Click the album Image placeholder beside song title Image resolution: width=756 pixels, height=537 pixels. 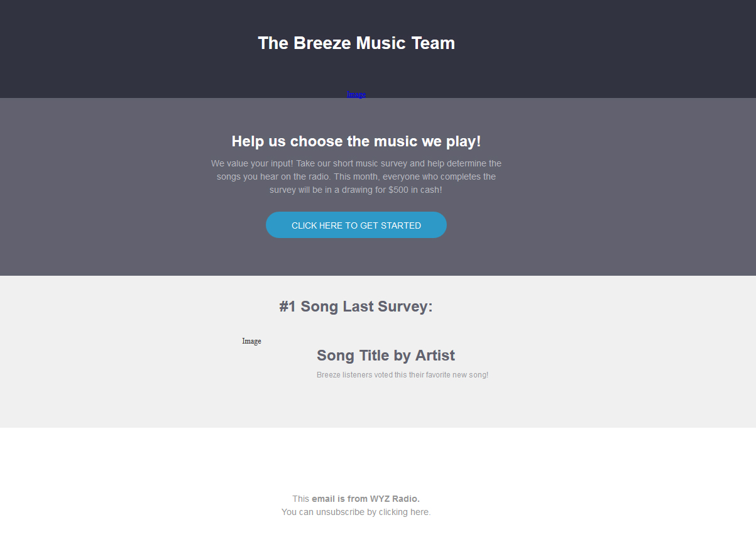pyautogui.click(x=251, y=341)
